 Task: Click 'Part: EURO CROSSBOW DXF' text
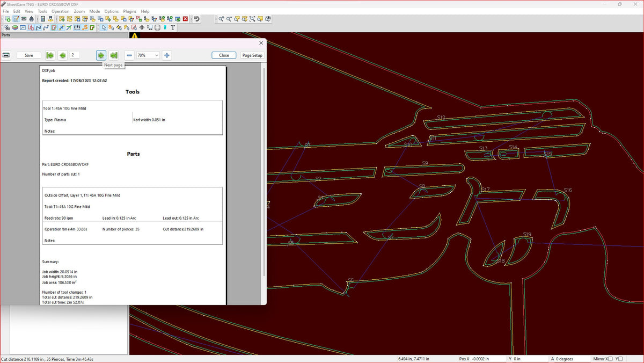(65, 164)
